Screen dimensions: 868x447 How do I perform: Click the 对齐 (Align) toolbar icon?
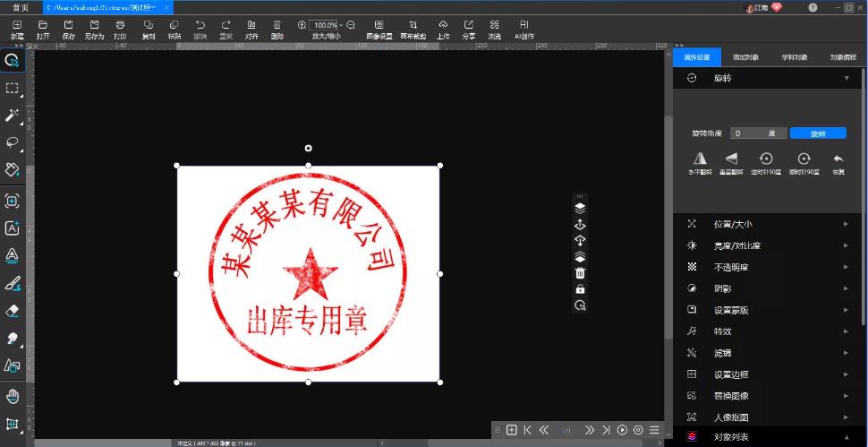251,25
